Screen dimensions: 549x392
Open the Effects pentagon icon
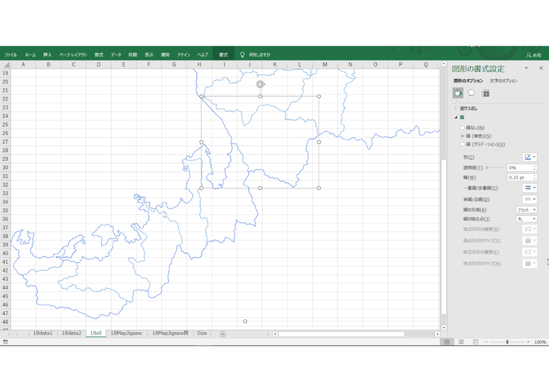pyautogui.click(x=472, y=93)
